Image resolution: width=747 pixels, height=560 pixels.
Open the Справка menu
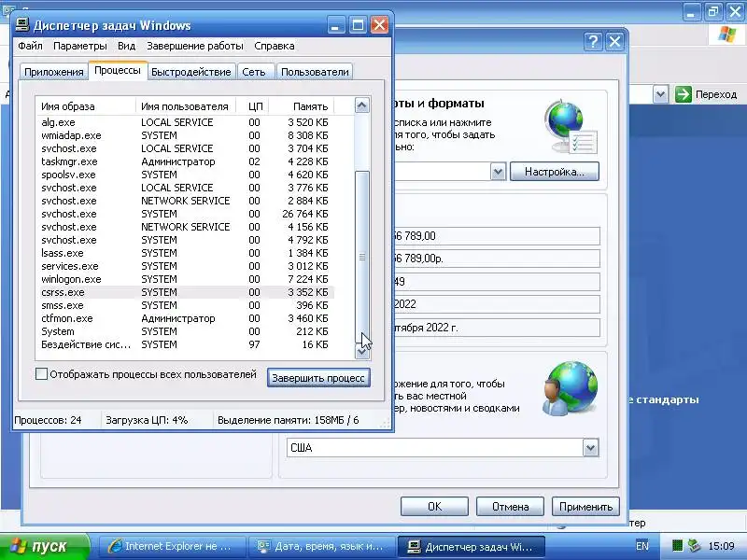pos(274,46)
